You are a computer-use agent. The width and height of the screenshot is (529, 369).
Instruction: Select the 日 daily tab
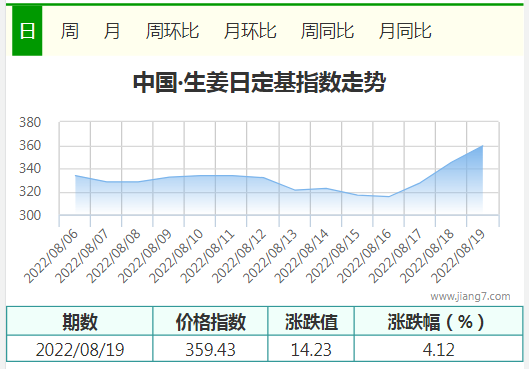click(27, 31)
